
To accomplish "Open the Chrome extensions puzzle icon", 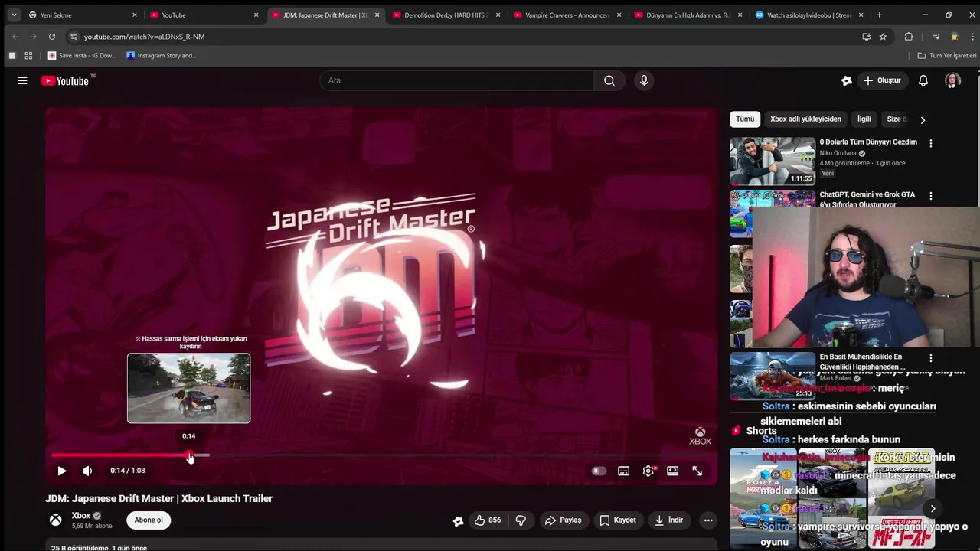I will click(909, 36).
